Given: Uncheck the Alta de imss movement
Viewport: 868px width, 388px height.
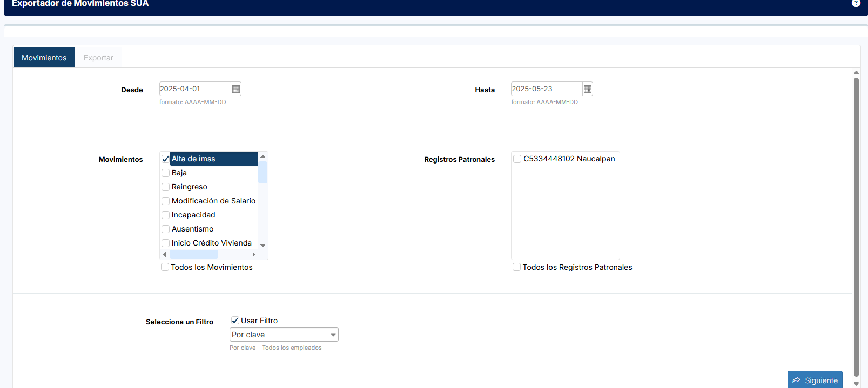Looking at the screenshot, I should (x=166, y=159).
